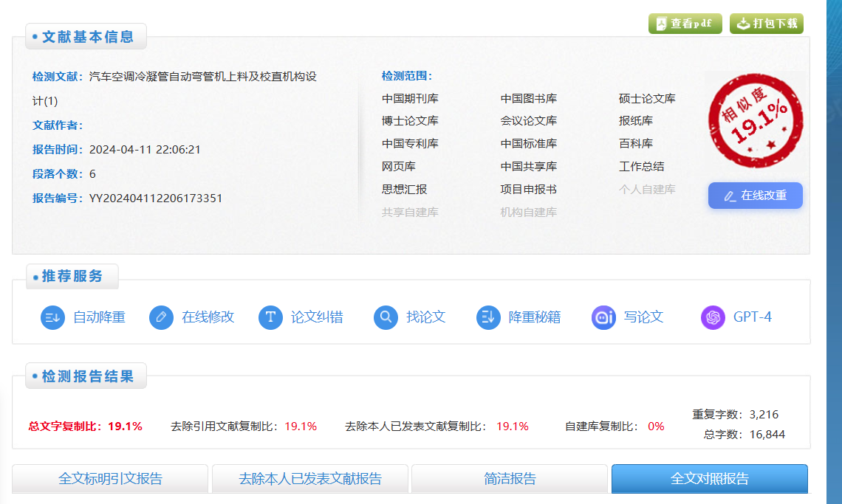Screen dimensions: 842x504
Task: Click 博士论文库 in detection range
Action: coord(410,121)
